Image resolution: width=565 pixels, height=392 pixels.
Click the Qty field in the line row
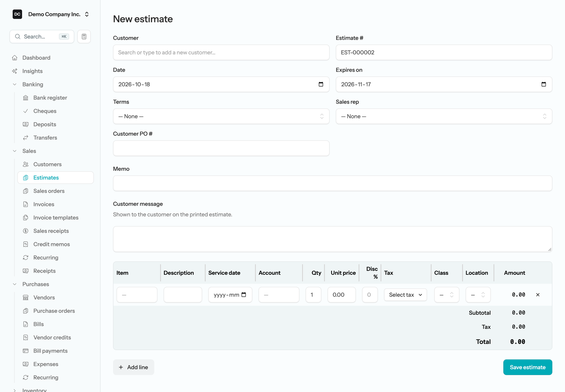[x=313, y=295]
